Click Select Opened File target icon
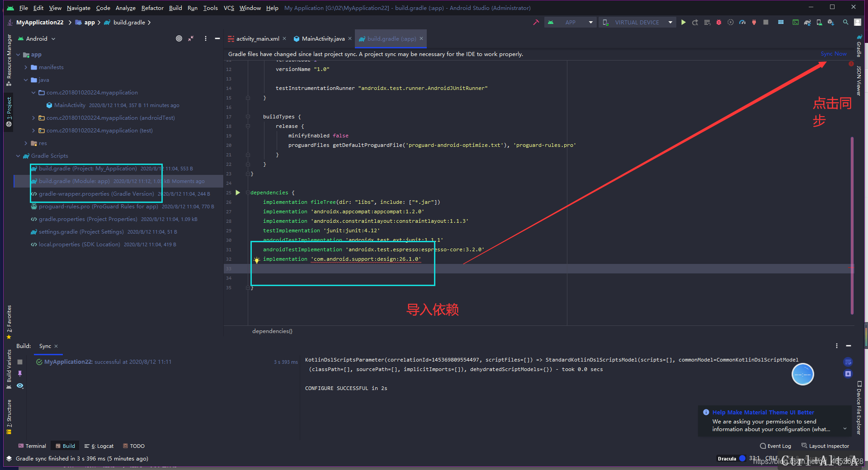868x470 pixels. click(179, 38)
